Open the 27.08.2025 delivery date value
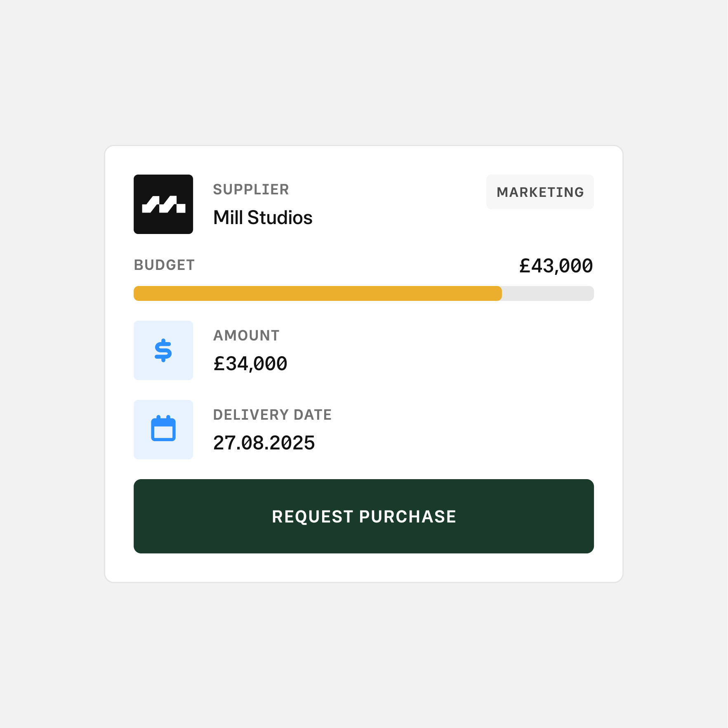This screenshot has width=728, height=728. click(x=264, y=443)
